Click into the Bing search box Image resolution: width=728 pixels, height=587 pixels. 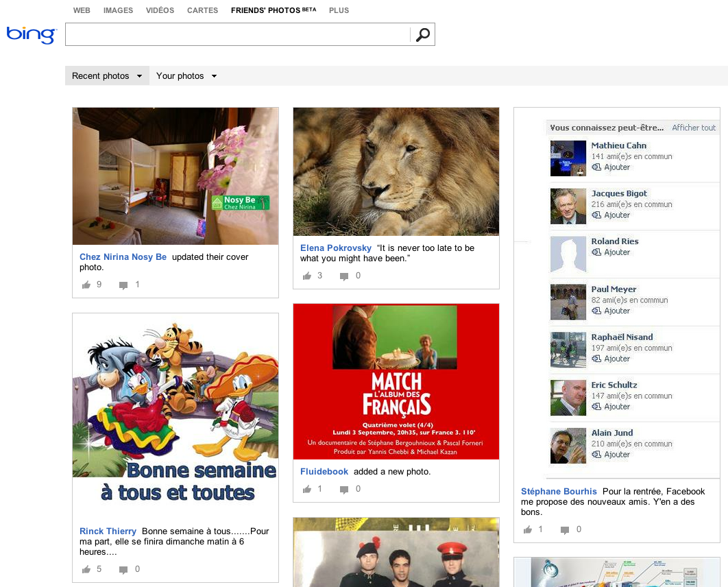click(238, 34)
